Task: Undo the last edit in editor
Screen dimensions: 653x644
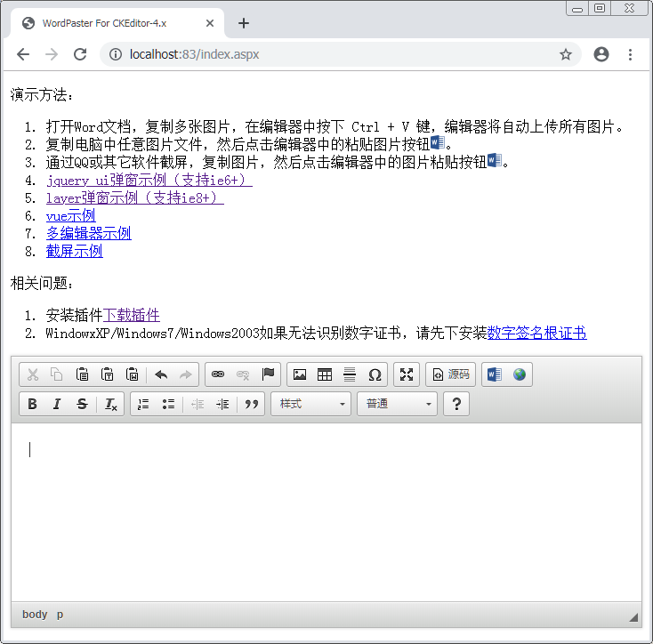Action: pyautogui.click(x=161, y=374)
